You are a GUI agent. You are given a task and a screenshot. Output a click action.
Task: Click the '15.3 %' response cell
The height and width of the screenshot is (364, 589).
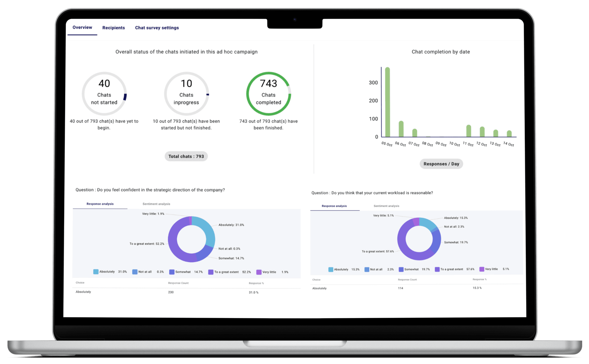point(477,288)
